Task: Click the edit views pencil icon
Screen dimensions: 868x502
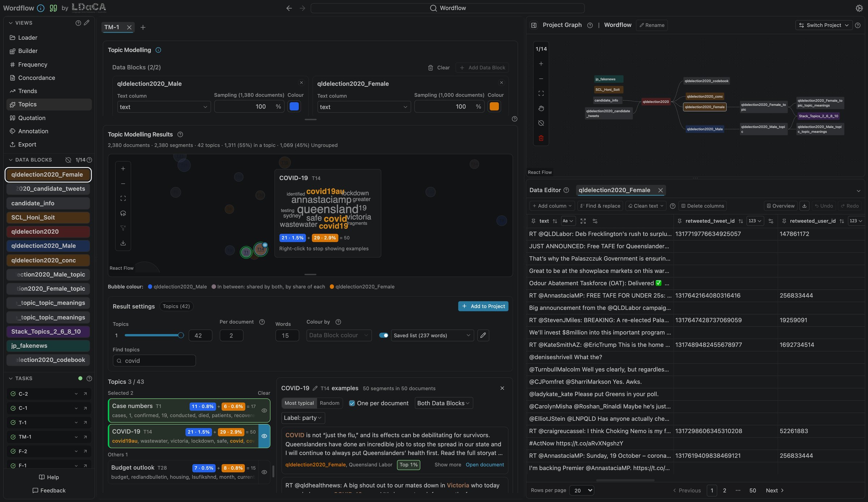Action: pos(86,23)
